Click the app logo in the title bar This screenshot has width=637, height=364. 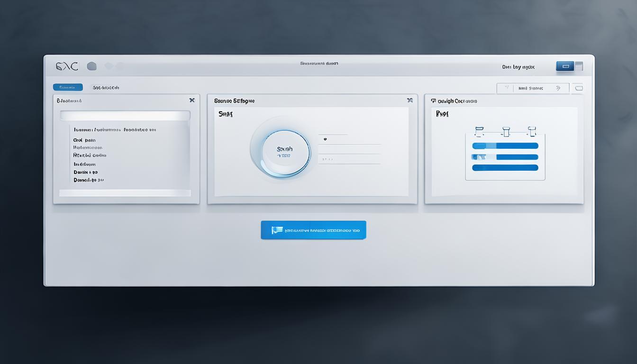click(67, 66)
